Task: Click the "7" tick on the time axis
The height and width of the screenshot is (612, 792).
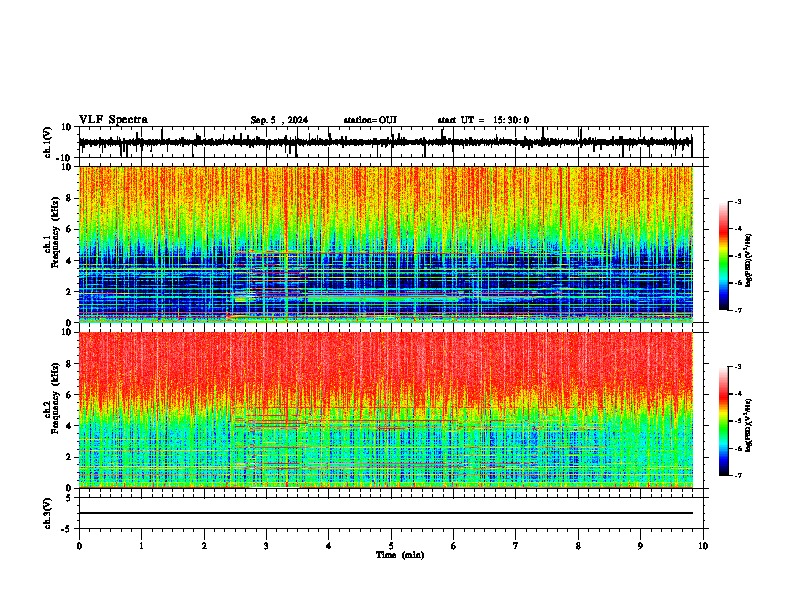Action: (516, 546)
